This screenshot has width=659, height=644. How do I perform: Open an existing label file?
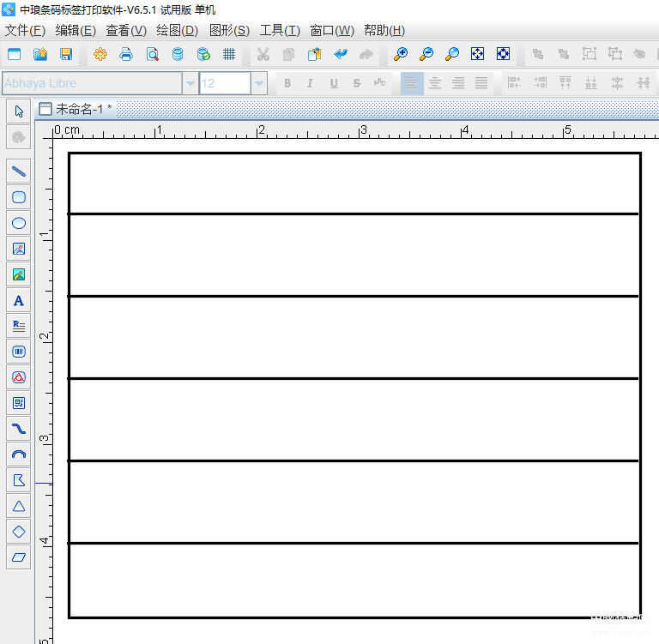(40, 54)
